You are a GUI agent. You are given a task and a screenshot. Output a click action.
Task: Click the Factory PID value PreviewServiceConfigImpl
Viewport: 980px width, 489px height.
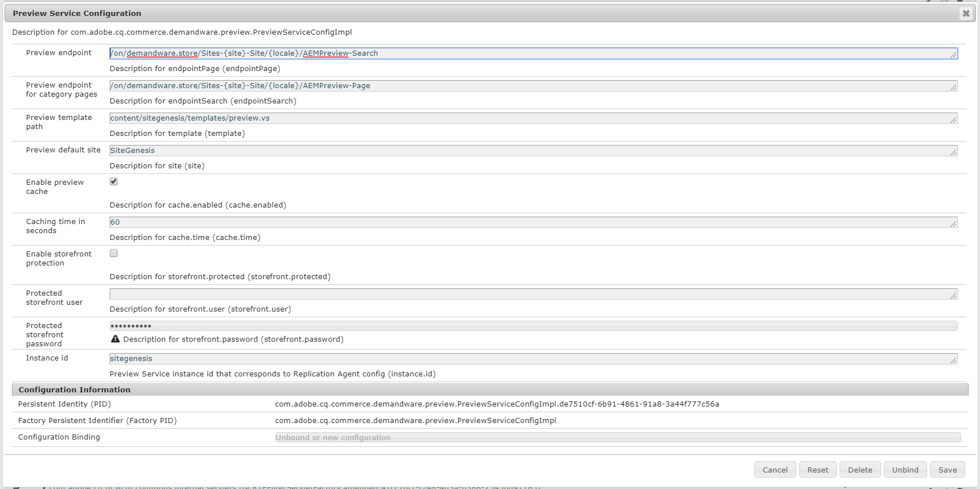tap(416, 421)
